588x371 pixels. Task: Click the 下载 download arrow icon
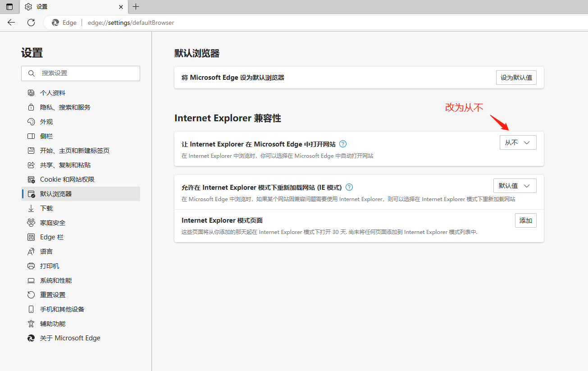point(31,208)
